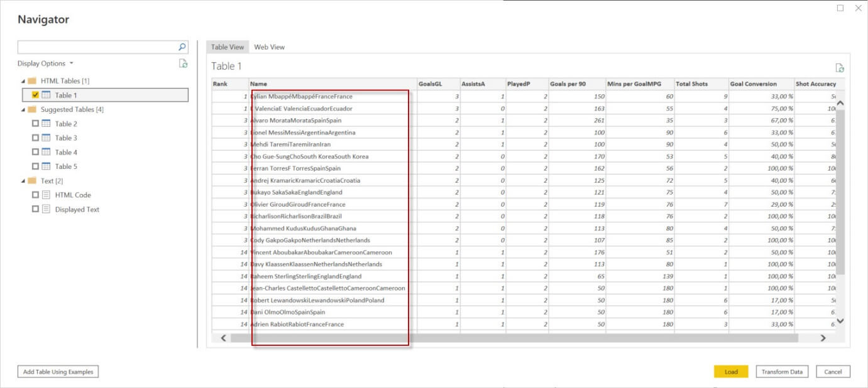This screenshot has height=388, width=868.
Task: Click the vertical scrollbar up arrow
Action: click(840, 103)
